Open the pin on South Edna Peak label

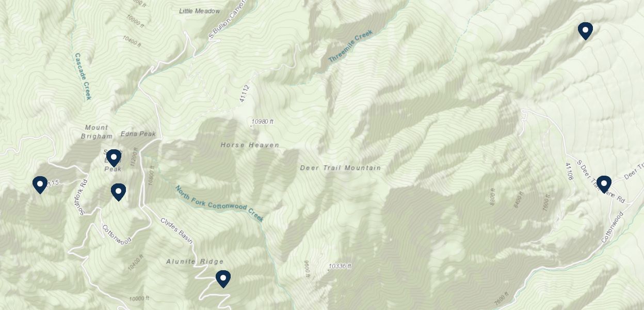pyautogui.click(x=114, y=158)
